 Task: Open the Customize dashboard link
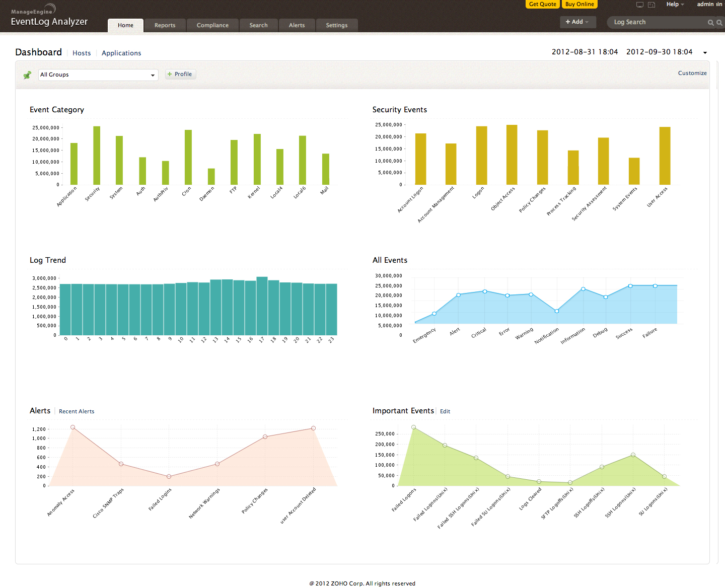coord(692,73)
